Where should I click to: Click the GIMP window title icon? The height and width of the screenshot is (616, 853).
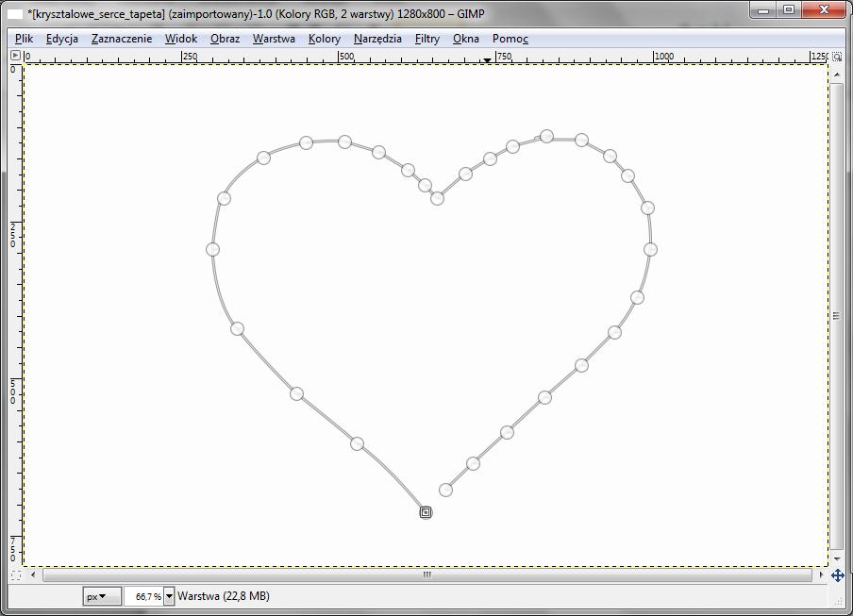click(x=15, y=13)
